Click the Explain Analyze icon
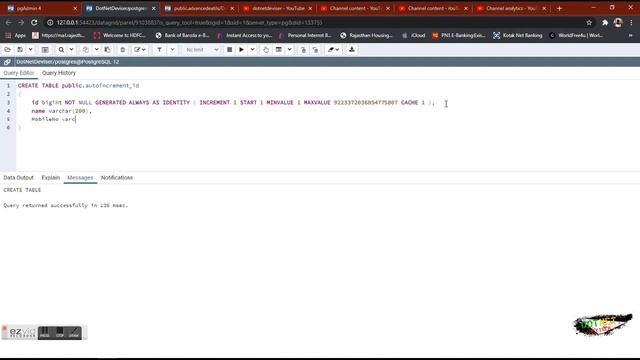Screen dimensions: 640x360 point(279,49)
